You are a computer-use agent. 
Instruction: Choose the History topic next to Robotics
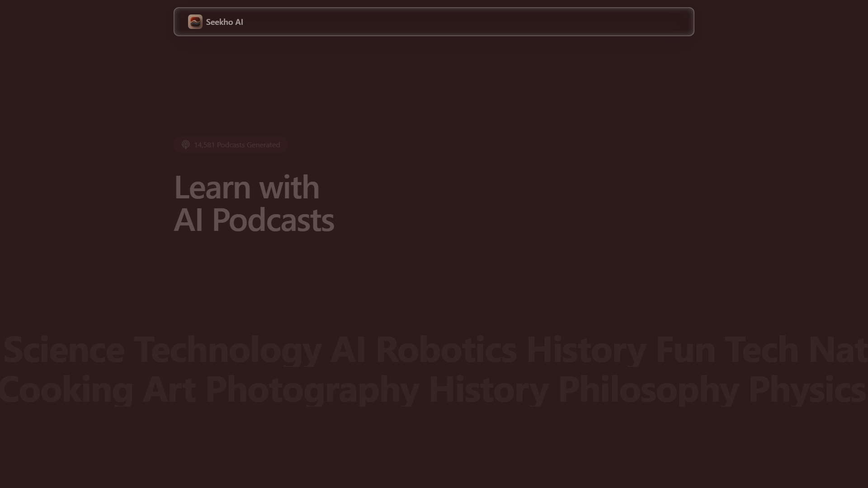[586, 350]
